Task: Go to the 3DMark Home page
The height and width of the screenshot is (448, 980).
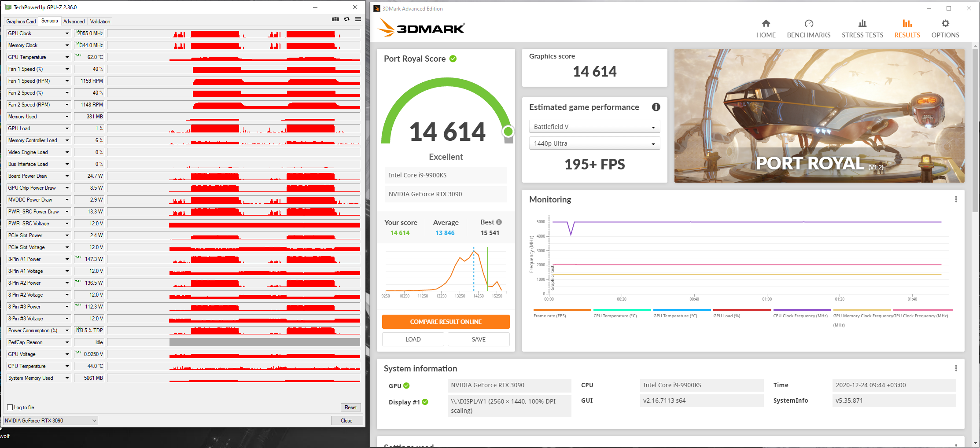Action: [766, 29]
